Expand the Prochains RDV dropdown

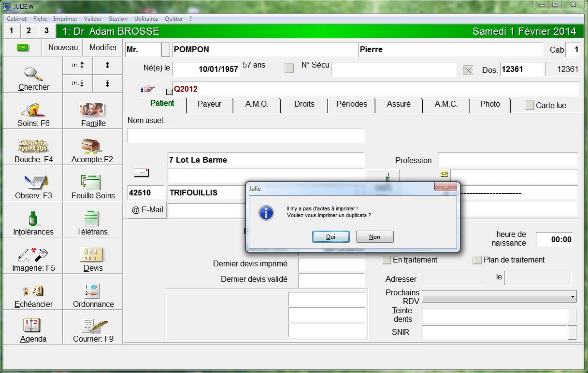(572, 297)
